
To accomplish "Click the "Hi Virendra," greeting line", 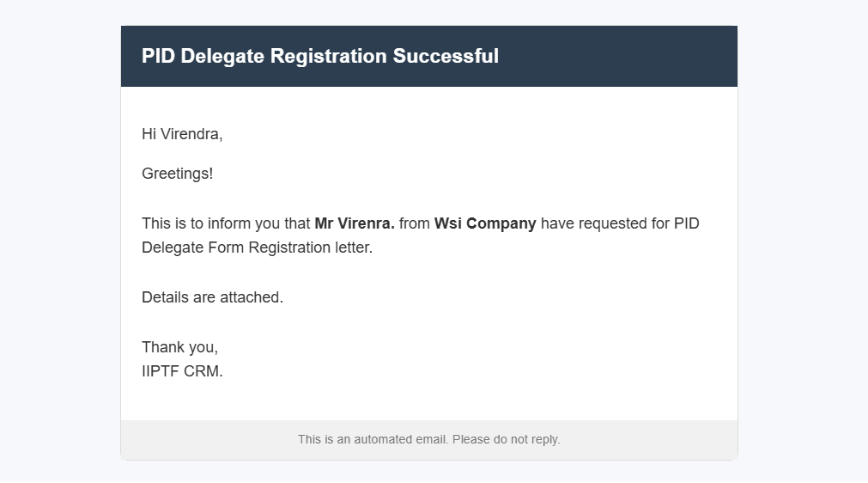I will click(x=182, y=134).
